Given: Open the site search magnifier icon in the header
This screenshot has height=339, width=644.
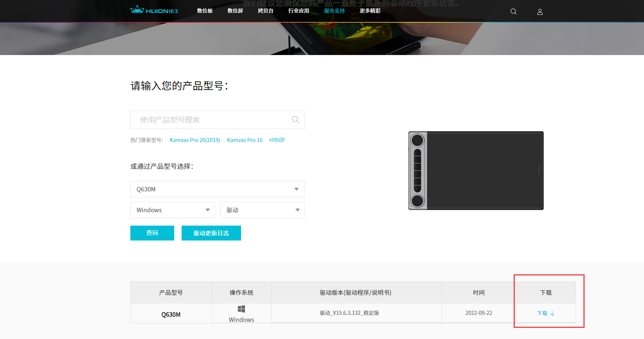Looking at the screenshot, I should coord(514,12).
